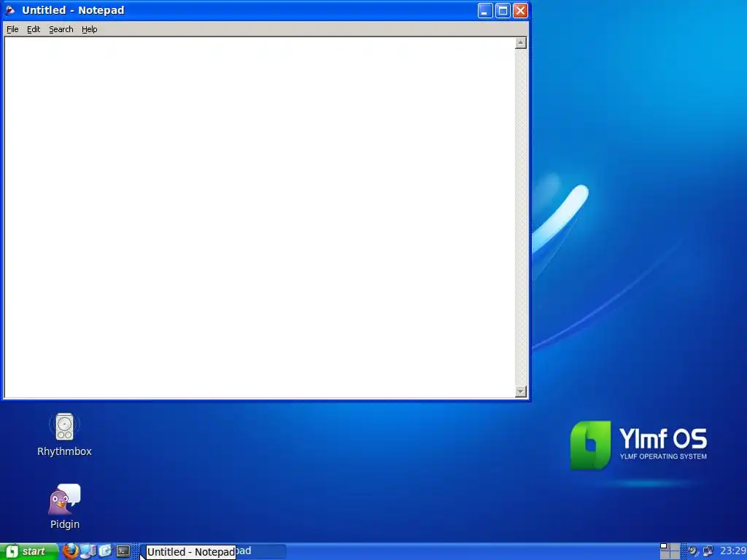Click the network tray icon

[708, 551]
